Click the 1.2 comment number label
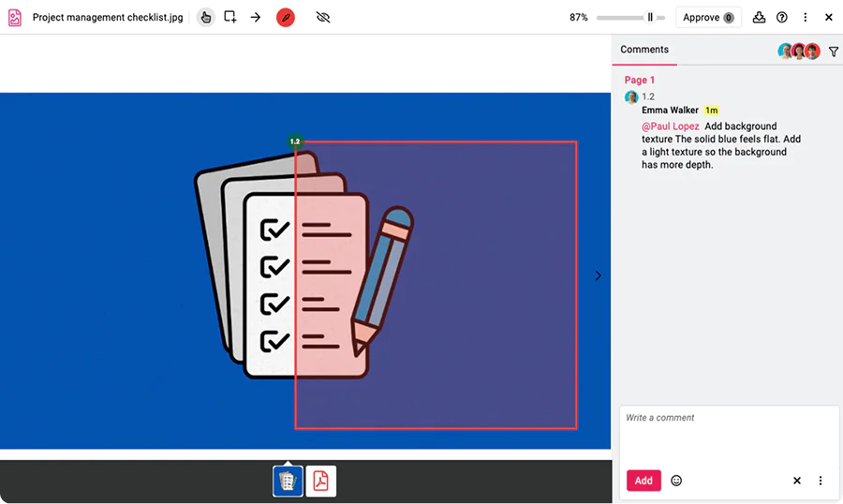This screenshot has height=504, width=843. (x=648, y=96)
